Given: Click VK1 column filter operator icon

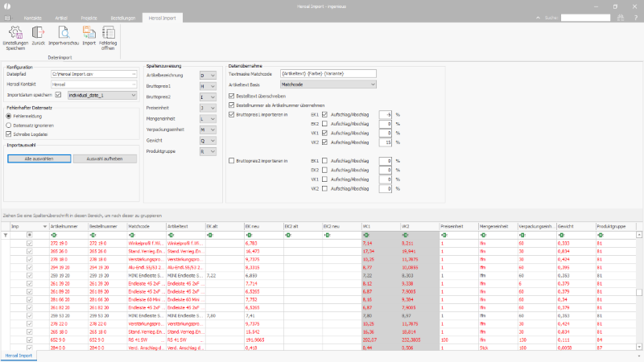Looking at the screenshot, I should click(x=366, y=235).
